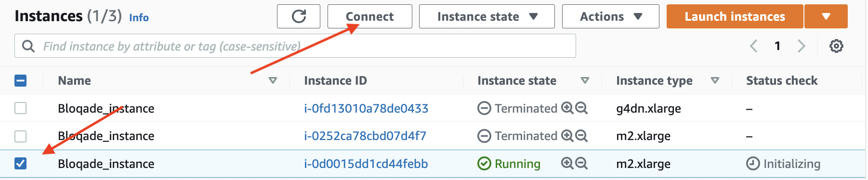Toggle the select-all instances header checkbox
The width and height of the screenshot is (868, 180).
click(20, 80)
